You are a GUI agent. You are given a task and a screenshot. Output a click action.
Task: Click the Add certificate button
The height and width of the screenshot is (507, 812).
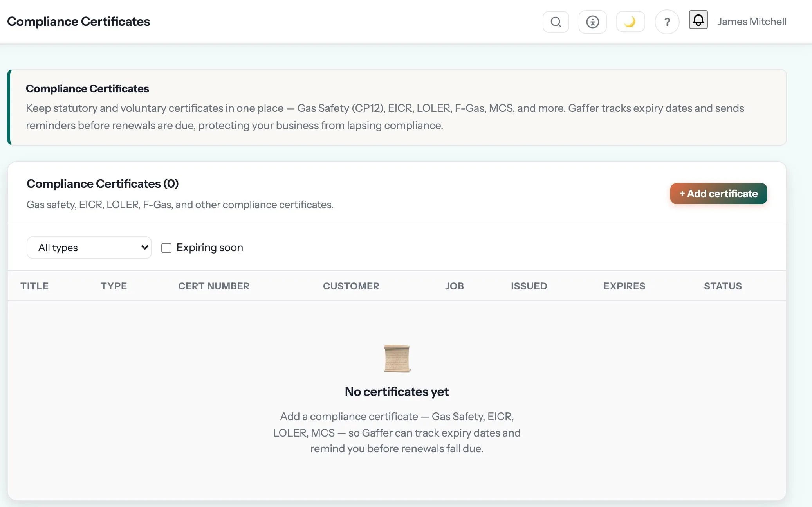click(718, 194)
